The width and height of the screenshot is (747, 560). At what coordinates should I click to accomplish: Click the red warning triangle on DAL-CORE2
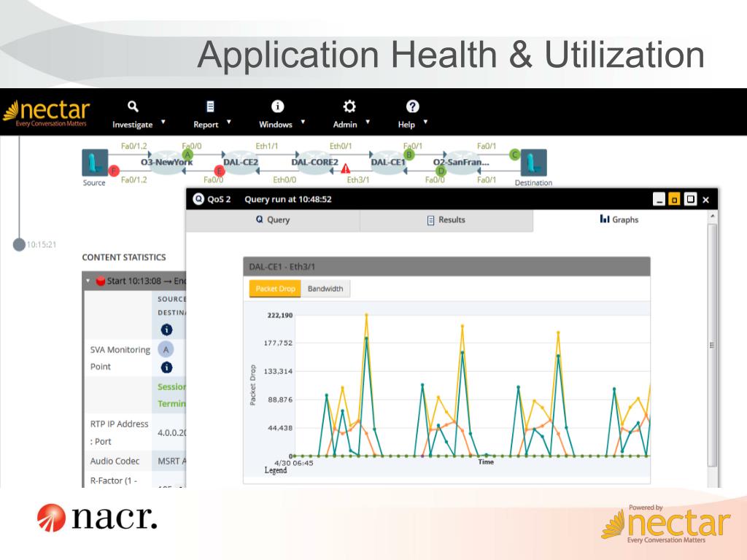pyautogui.click(x=345, y=168)
